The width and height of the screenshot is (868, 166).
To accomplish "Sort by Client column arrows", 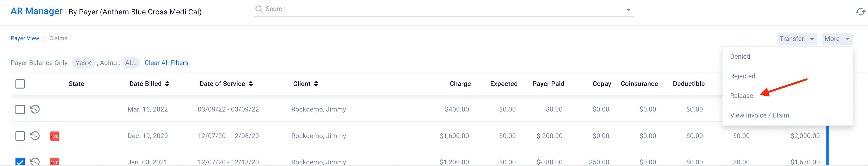I will point(316,84).
